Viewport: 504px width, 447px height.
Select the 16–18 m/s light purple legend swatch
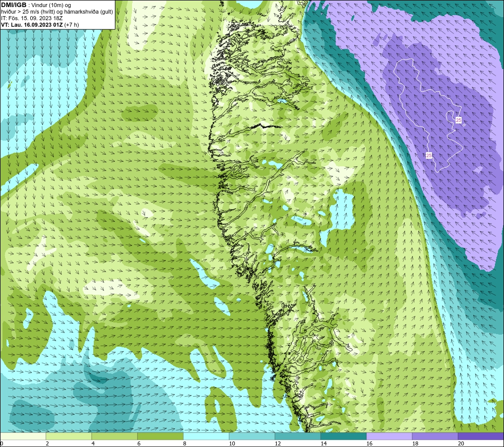pos(389,436)
